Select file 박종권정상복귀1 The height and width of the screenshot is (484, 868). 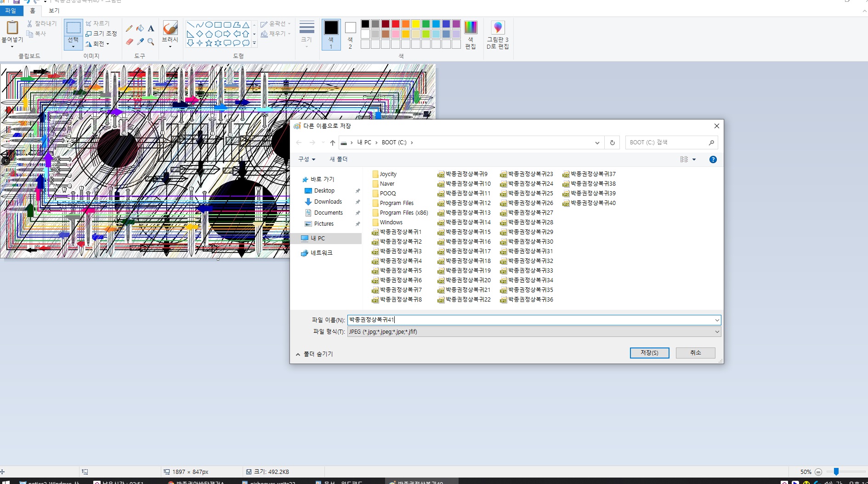click(x=397, y=232)
